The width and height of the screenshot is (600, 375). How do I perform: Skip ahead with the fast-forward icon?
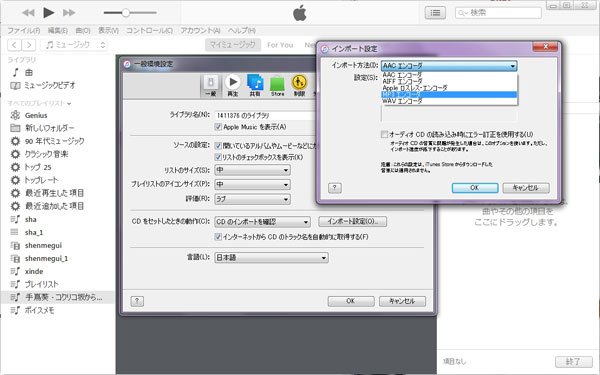[x=69, y=13]
